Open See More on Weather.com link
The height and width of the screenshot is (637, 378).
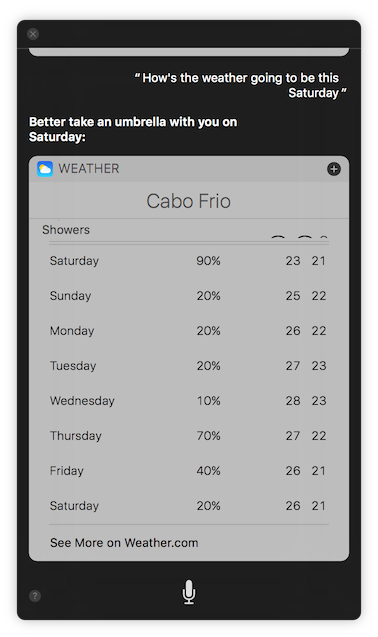coord(124,543)
